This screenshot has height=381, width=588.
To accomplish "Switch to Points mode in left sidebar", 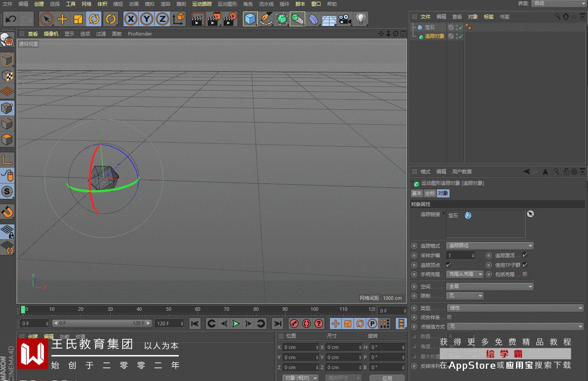I will point(7,108).
